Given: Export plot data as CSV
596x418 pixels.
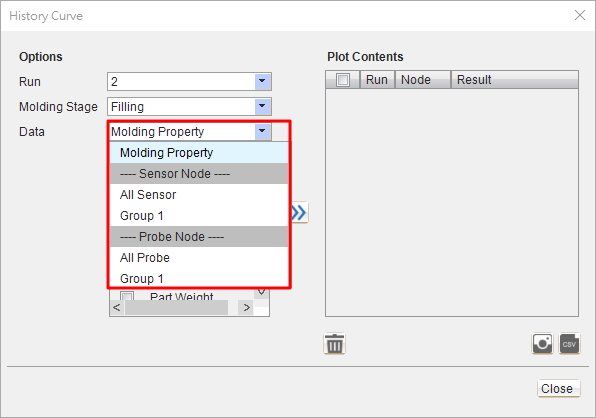Looking at the screenshot, I should tap(569, 344).
